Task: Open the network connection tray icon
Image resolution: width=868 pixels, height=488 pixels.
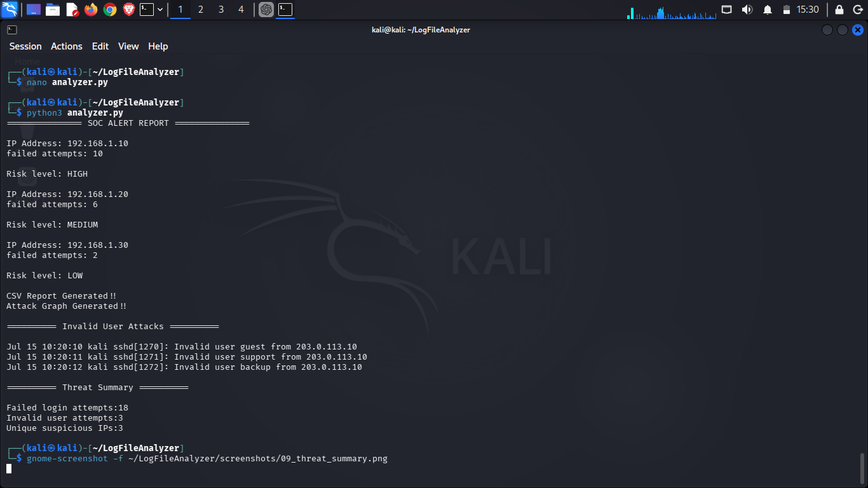Action: (727, 10)
